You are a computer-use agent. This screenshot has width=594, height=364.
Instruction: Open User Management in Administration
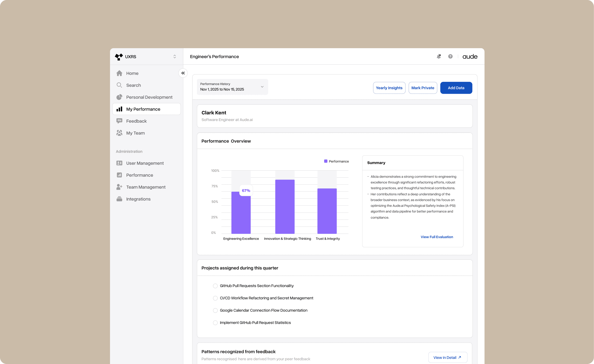[145, 163]
